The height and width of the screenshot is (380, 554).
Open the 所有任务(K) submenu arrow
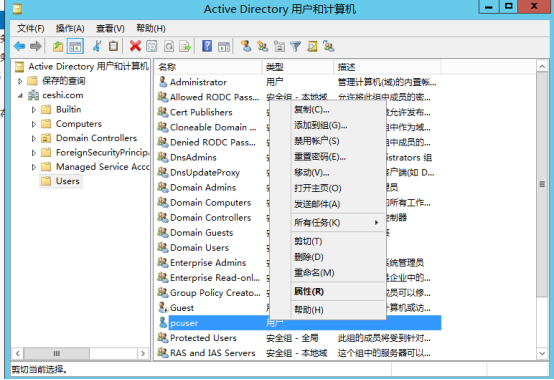tap(376, 222)
